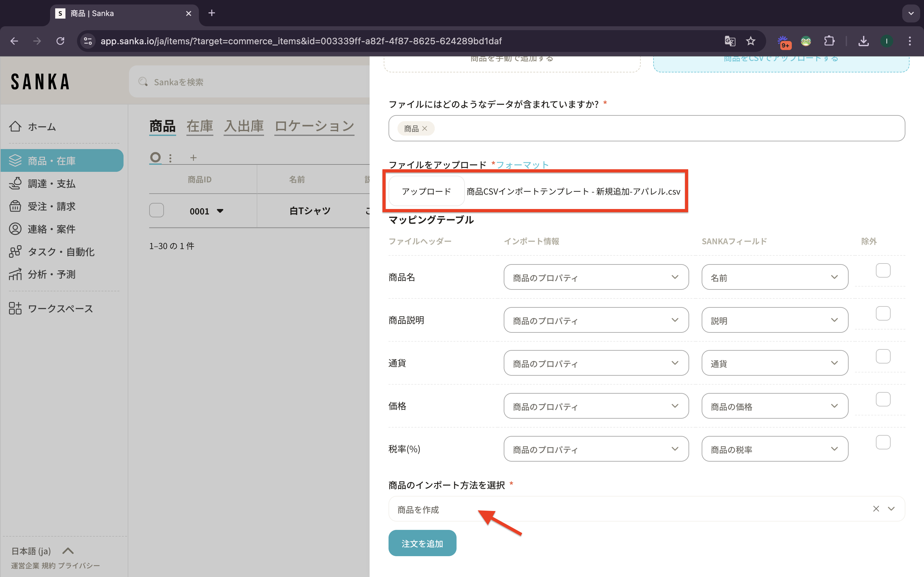The image size is (924, 577).
Task: Open 商品のプロパティ dropdown for 価格 row
Action: pos(596,406)
